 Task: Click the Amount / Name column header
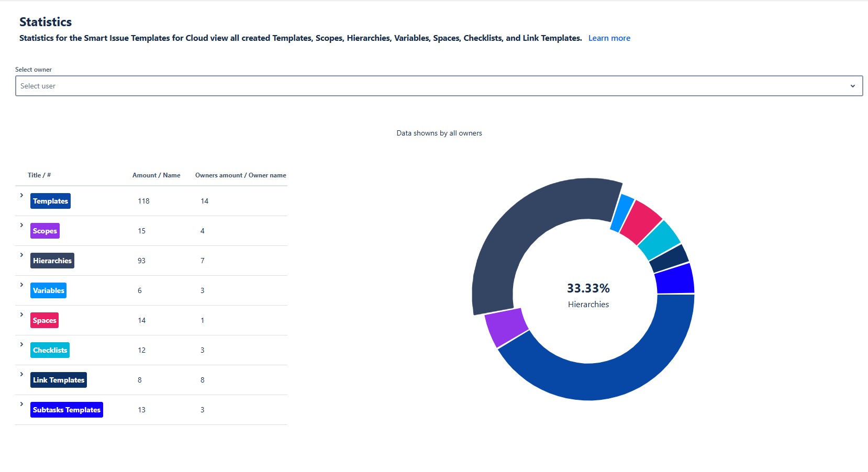click(156, 175)
